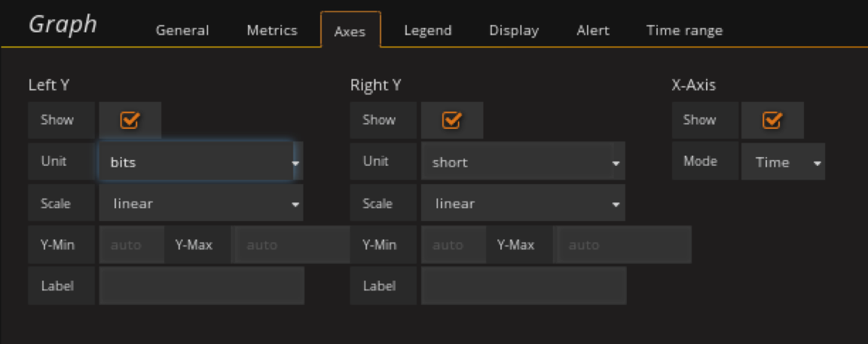Disable the X-Axis Show checkbox
The image size is (868, 344).
pyautogui.click(x=772, y=120)
